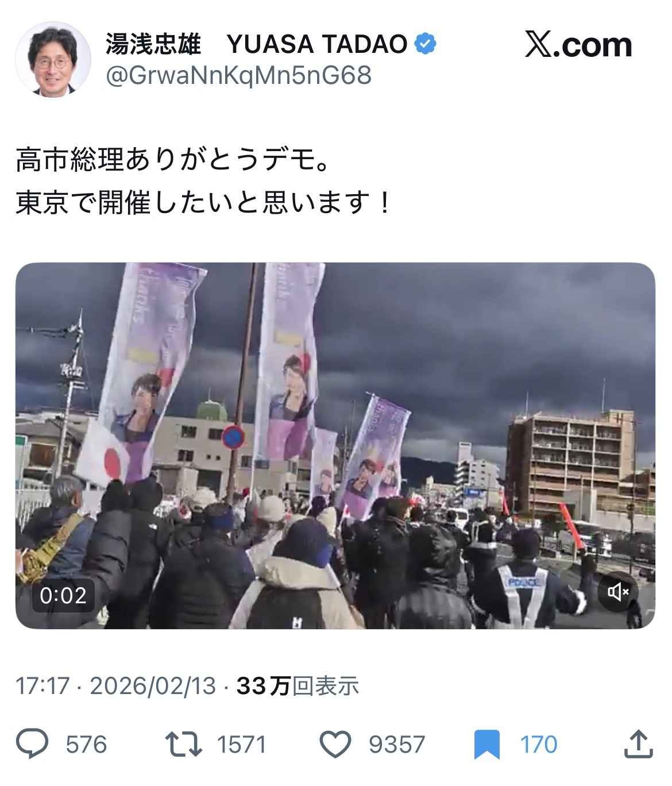
Task: Click the repost arrows icon
Action: pos(183,745)
